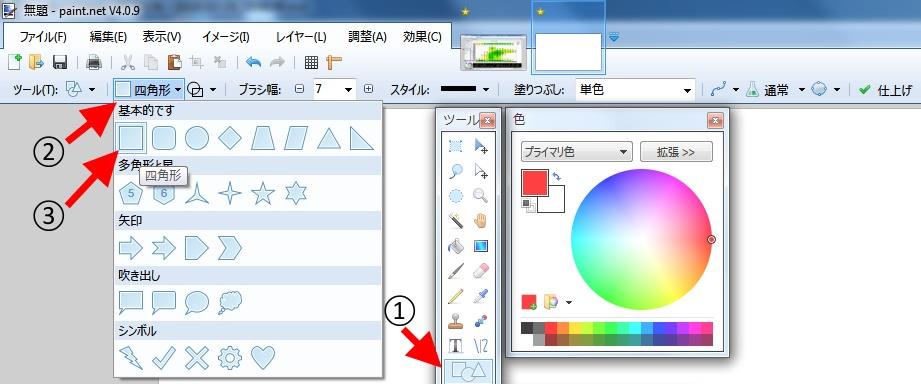The image size is (921, 384).
Task: Open the レイヤー(L) menu
Action: pyautogui.click(x=301, y=36)
